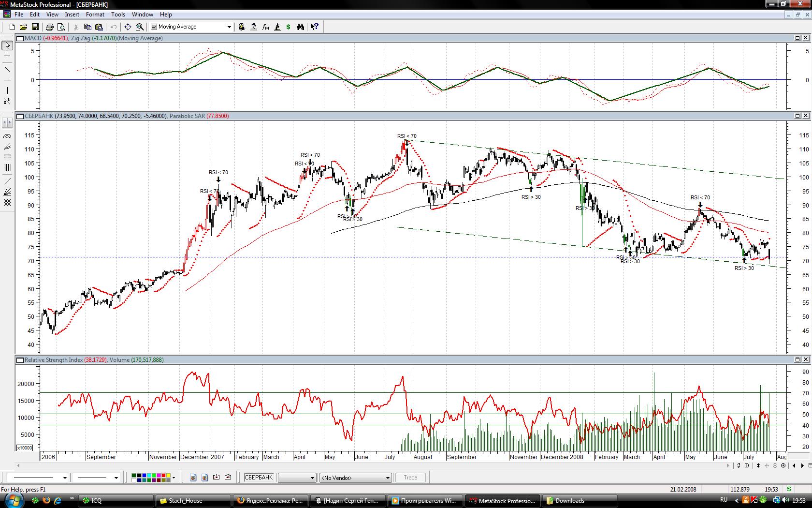The height and width of the screenshot is (508, 812).
Task: Activate the zoom magnifier toolbar icon
Action: click(140, 27)
